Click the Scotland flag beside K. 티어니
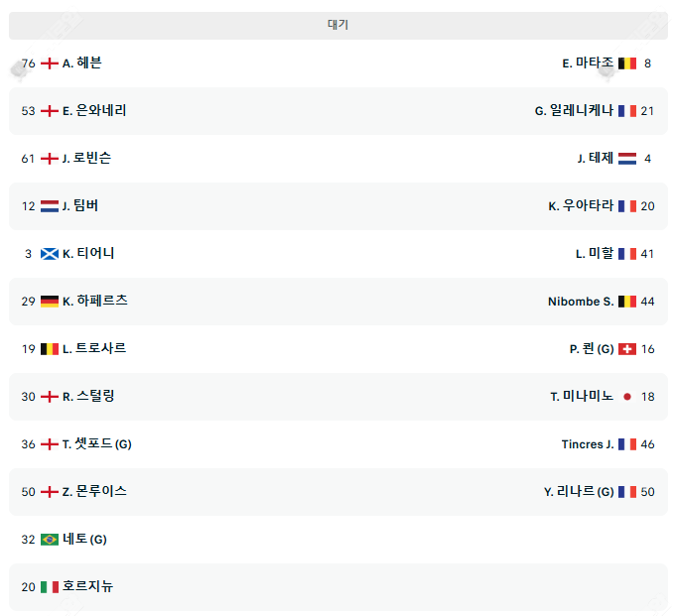This screenshot has width=673, height=616. click(50, 254)
